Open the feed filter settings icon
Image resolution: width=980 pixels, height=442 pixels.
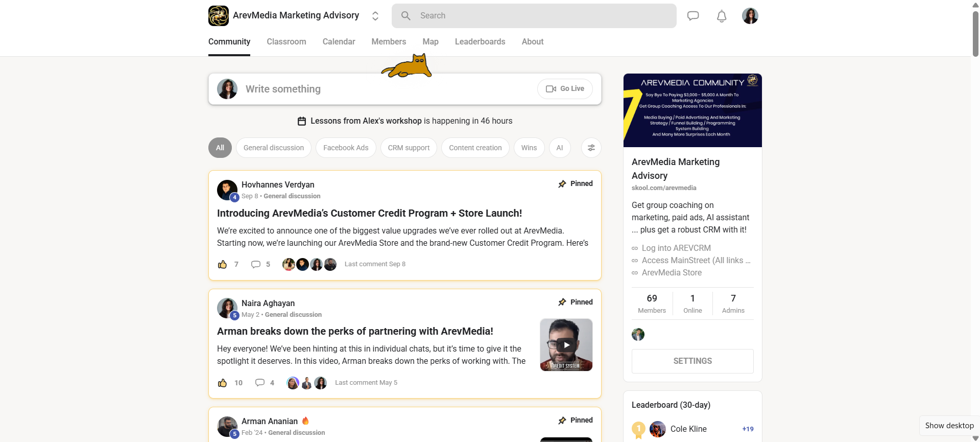click(x=591, y=148)
